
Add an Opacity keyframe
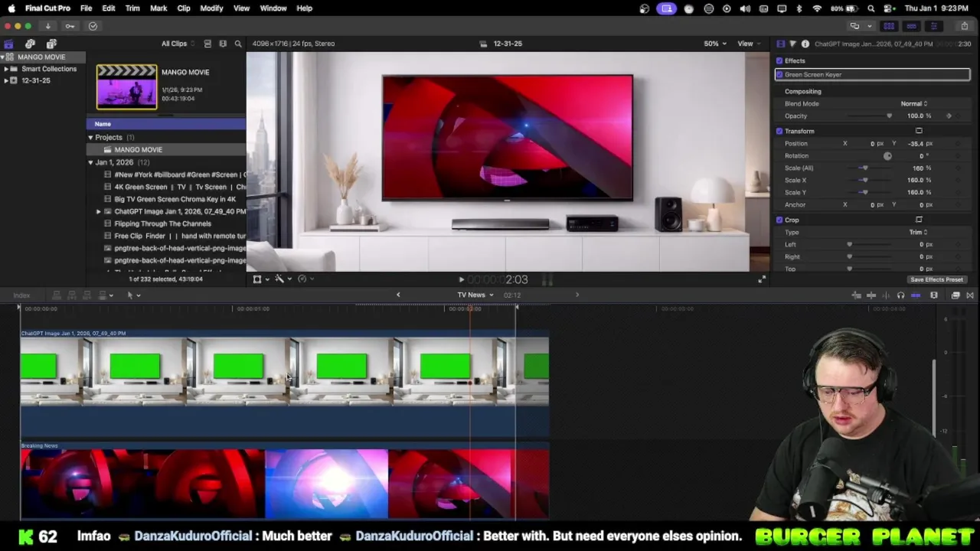949,116
